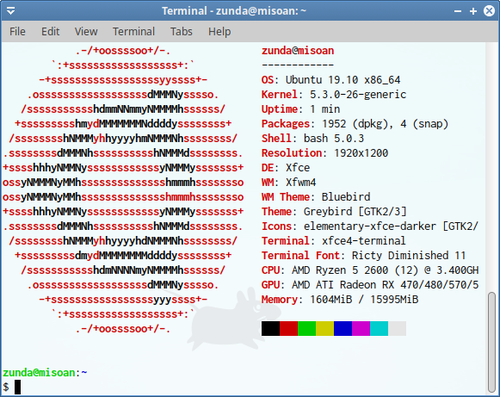Viewport: 500px width, 397px height.
Task: Open the Terminal menu
Action: point(134,32)
